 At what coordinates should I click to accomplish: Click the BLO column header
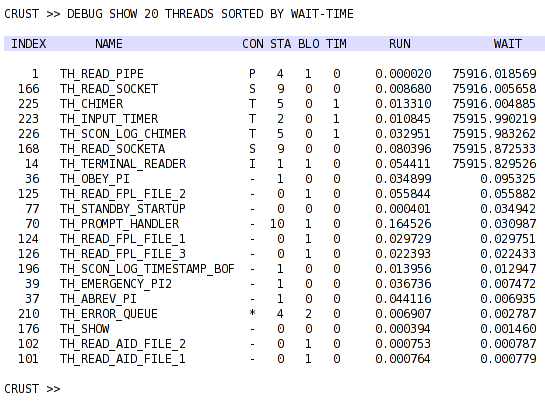[x=309, y=44]
